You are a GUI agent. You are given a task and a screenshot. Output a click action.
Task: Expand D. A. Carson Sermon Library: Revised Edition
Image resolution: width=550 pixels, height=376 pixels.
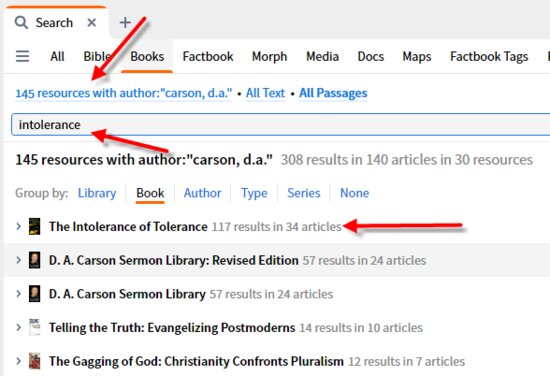(19, 260)
